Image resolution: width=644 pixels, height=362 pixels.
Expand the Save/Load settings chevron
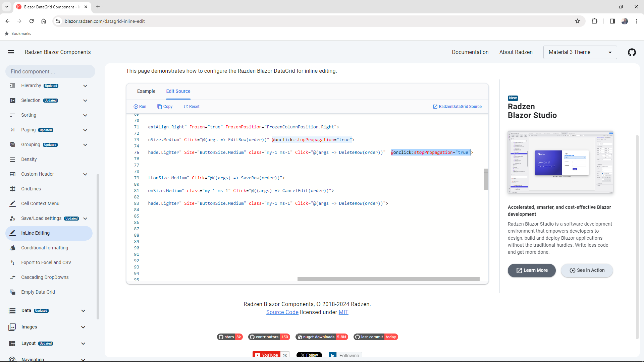(x=85, y=219)
